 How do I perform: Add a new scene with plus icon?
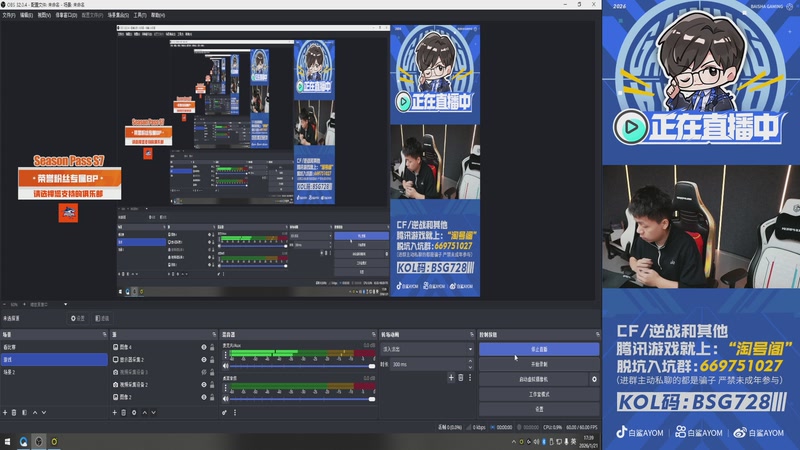5,412
